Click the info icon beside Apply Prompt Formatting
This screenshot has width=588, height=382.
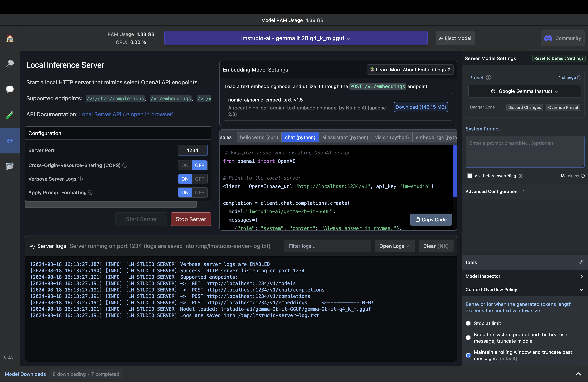[x=91, y=192]
